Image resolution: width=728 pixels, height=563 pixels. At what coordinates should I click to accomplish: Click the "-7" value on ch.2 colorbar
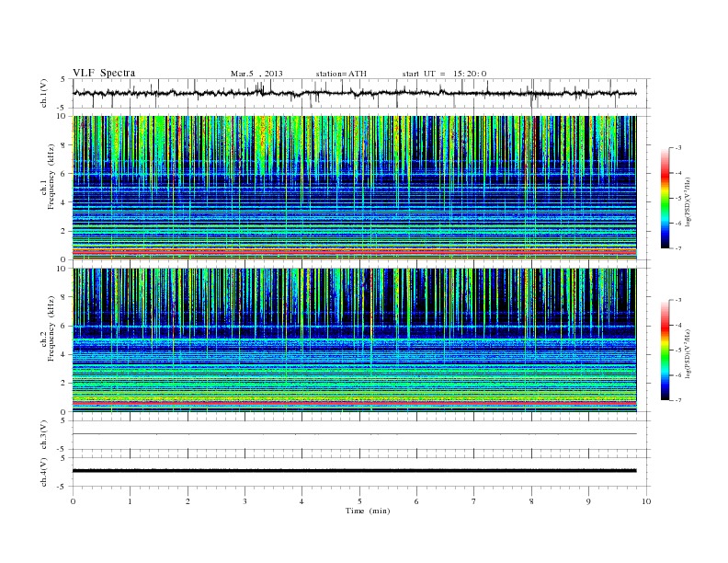677,400
